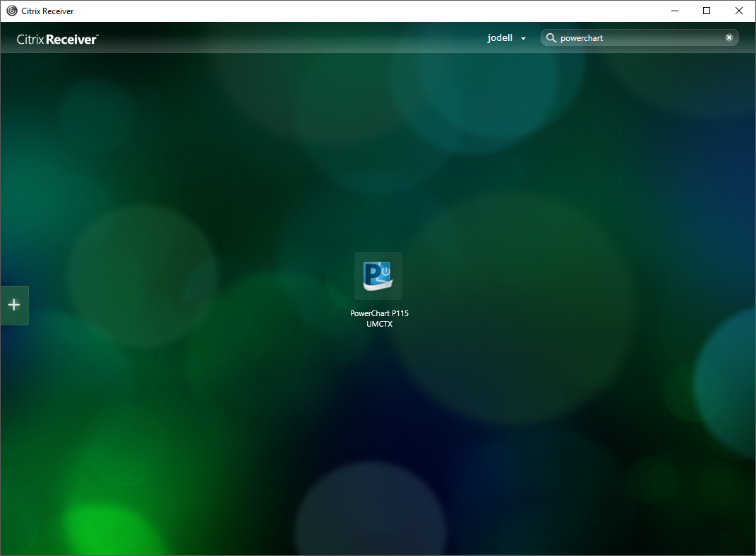Click the jodell username in the top bar
This screenshot has height=556, width=756.
(499, 38)
